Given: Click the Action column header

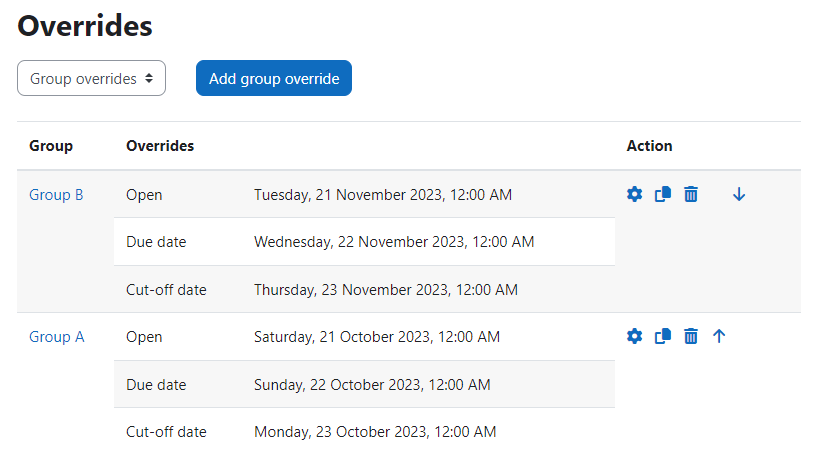Looking at the screenshot, I should pos(649,146).
